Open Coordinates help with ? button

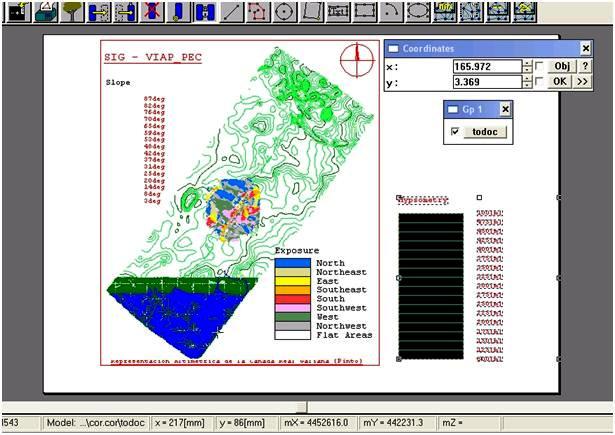[583, 67]
